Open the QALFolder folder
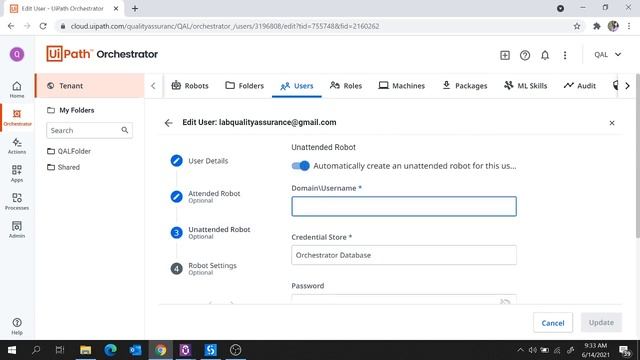This screenshot has height=360, width=640. click(69, 151)
